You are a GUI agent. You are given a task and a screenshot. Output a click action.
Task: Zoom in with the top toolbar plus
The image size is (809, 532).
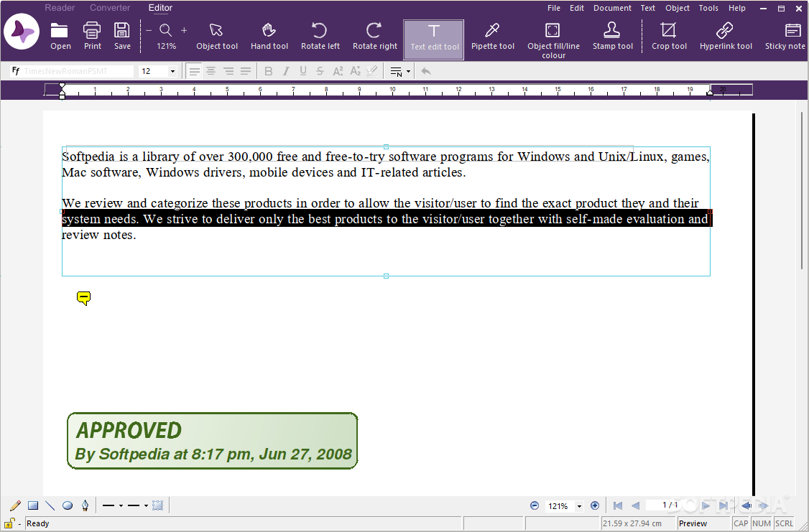pyautogui.click(x=184, y=30)
